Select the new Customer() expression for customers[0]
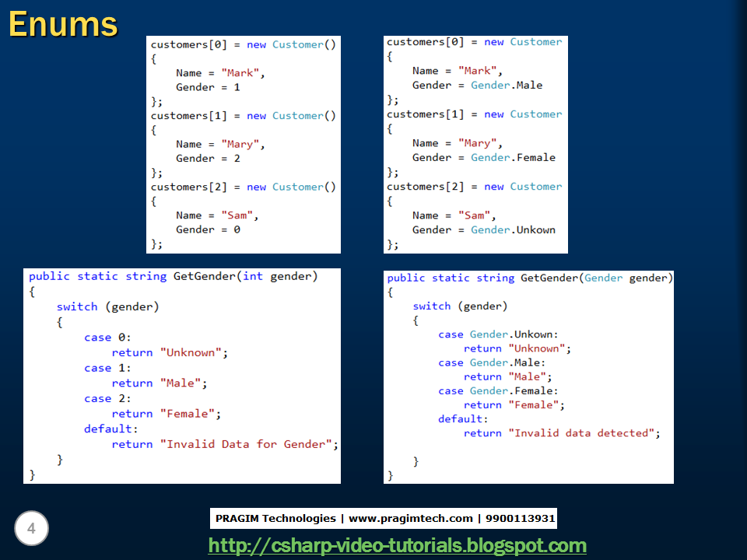 [x=291, y=44]
